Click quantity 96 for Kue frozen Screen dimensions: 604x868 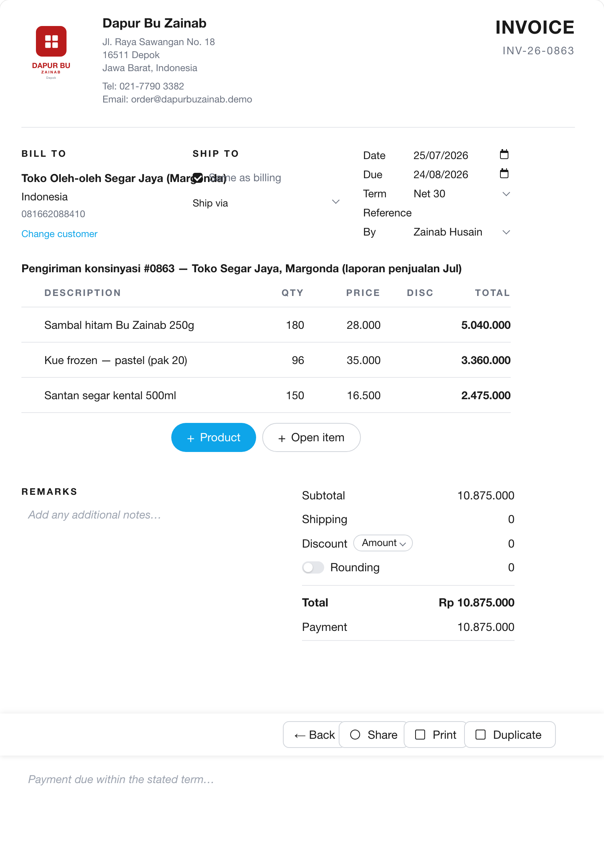[298, 360]
